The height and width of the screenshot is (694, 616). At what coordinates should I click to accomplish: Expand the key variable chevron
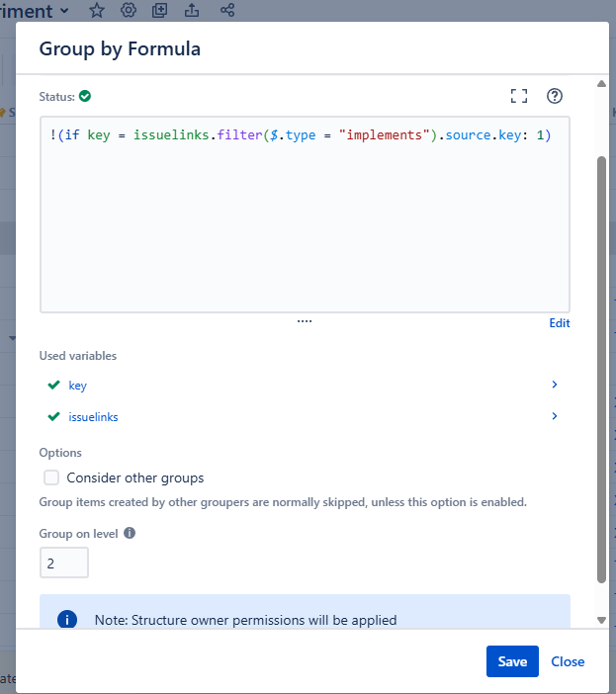(x=554, y=385)
